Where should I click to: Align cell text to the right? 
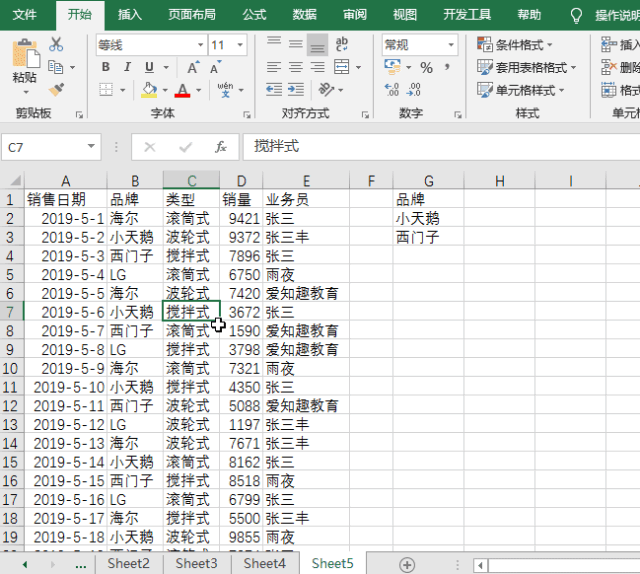(317, 67)
